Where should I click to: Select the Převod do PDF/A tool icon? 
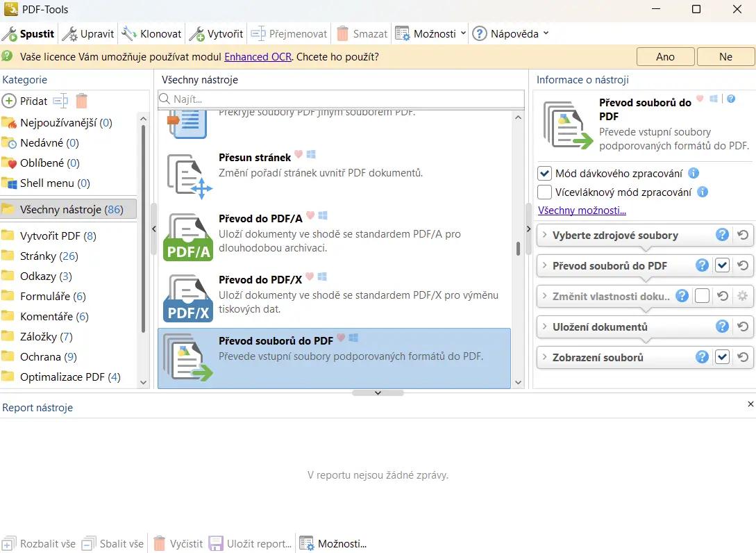[188, 237]
